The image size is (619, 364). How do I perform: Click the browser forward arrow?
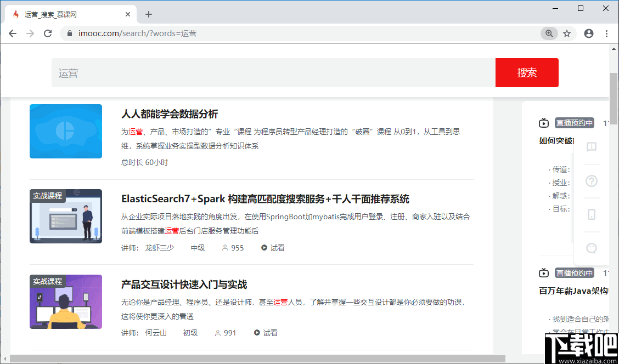coord(30,33)
